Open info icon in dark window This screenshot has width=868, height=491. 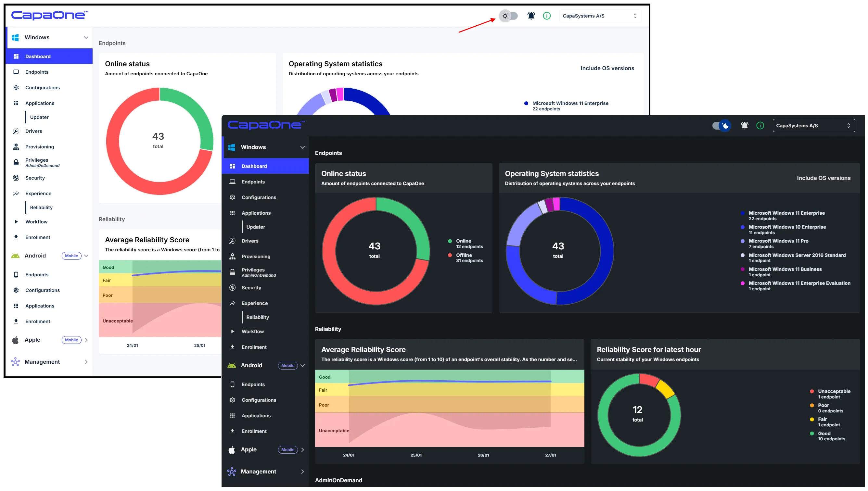760,126
